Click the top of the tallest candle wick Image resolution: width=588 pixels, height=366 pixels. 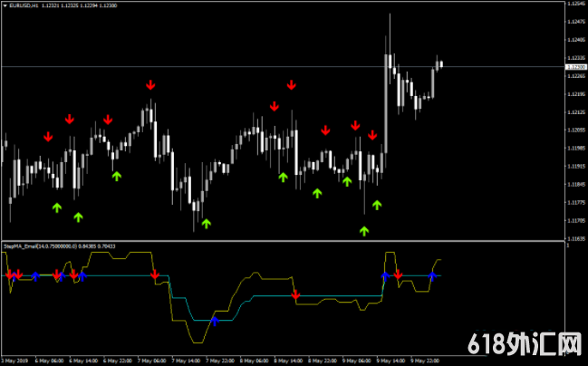(390, 14)
